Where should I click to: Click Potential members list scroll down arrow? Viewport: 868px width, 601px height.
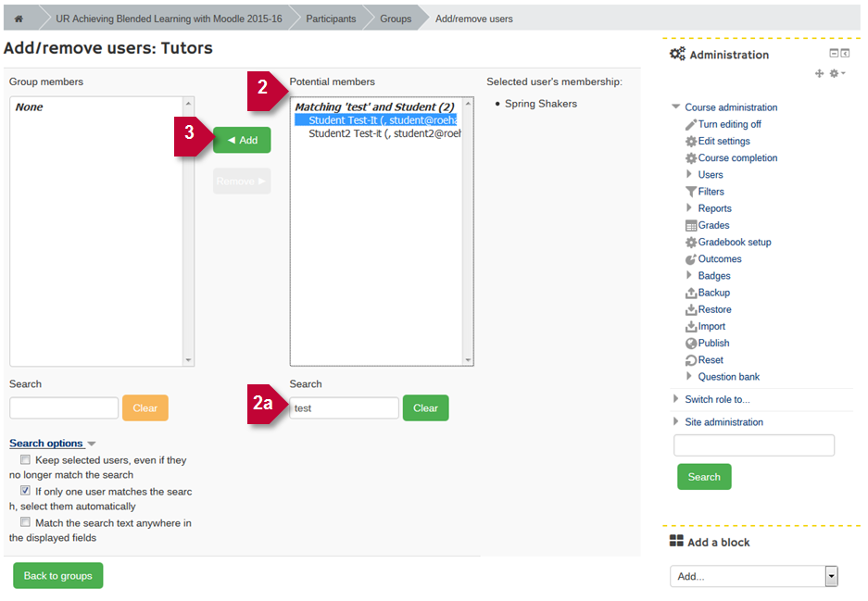click(x=469, y=359)
